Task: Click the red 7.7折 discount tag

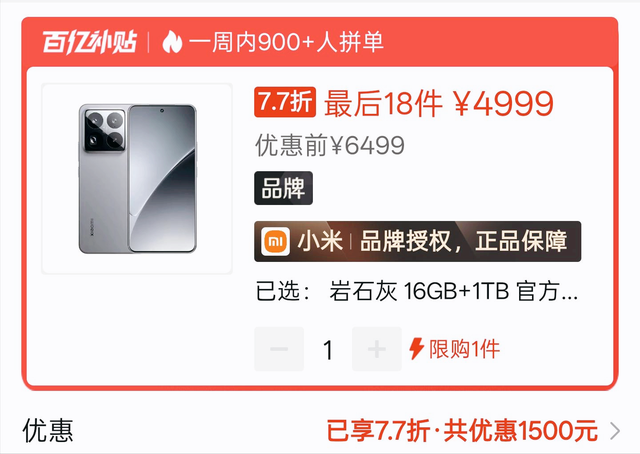Action: 285,102
